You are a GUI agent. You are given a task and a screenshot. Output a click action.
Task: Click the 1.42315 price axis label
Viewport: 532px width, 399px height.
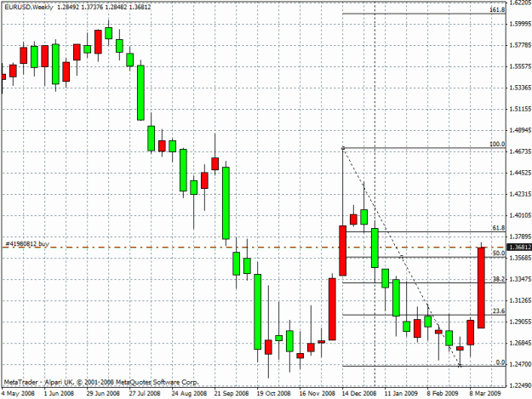click(x=520, y=194)
